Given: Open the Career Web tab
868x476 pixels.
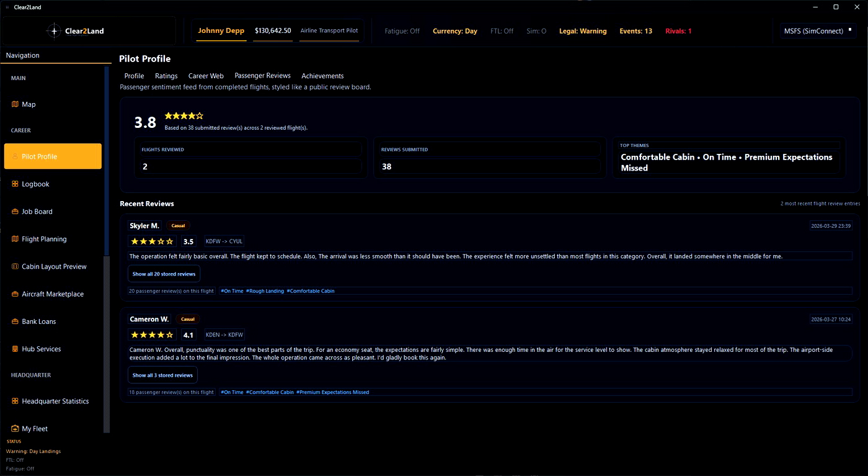Looking at the screenshot, I should click(206, 76).
